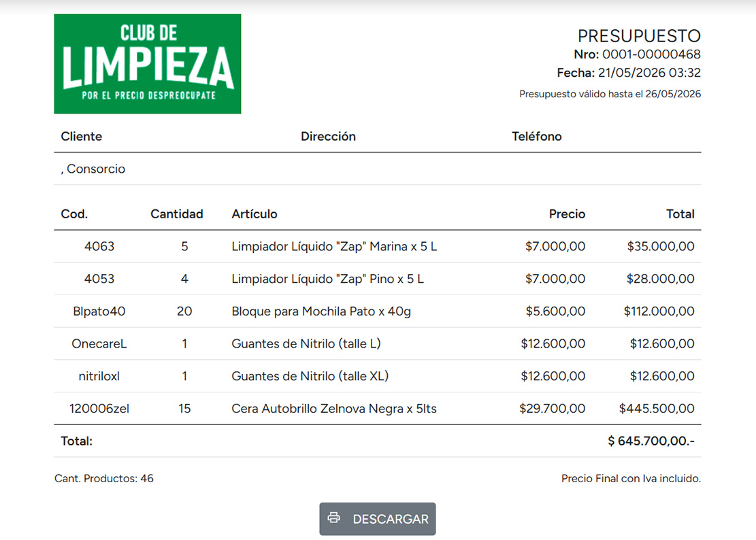Click the printer icon in DESCARGAR button

[333, 518]
